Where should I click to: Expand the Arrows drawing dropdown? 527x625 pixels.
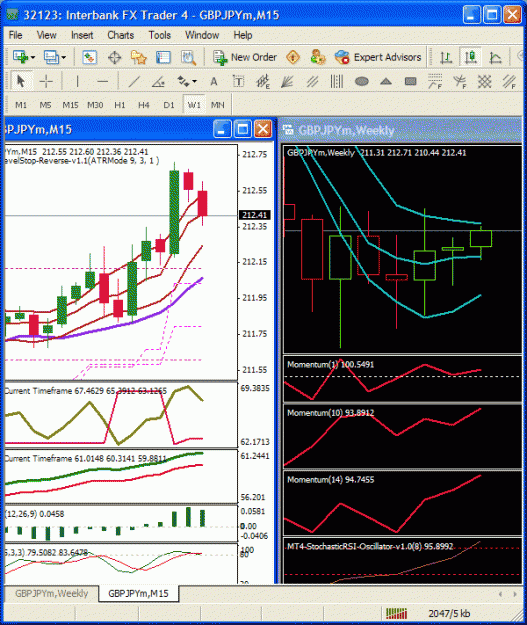click(195, 82)
